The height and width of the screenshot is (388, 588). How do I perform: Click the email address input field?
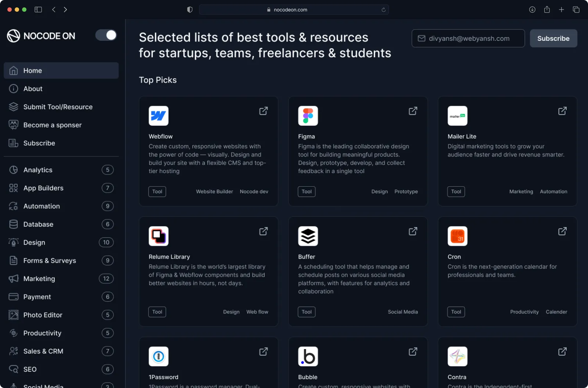468,38
